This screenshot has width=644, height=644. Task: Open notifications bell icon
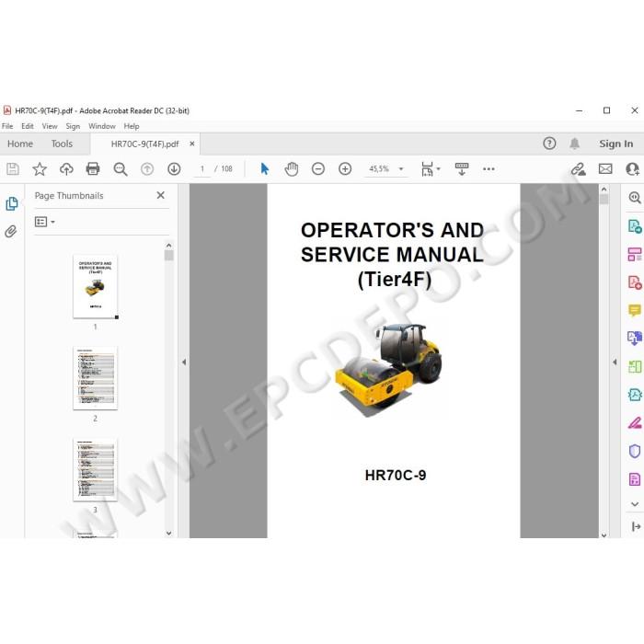[x=575, y=144]
